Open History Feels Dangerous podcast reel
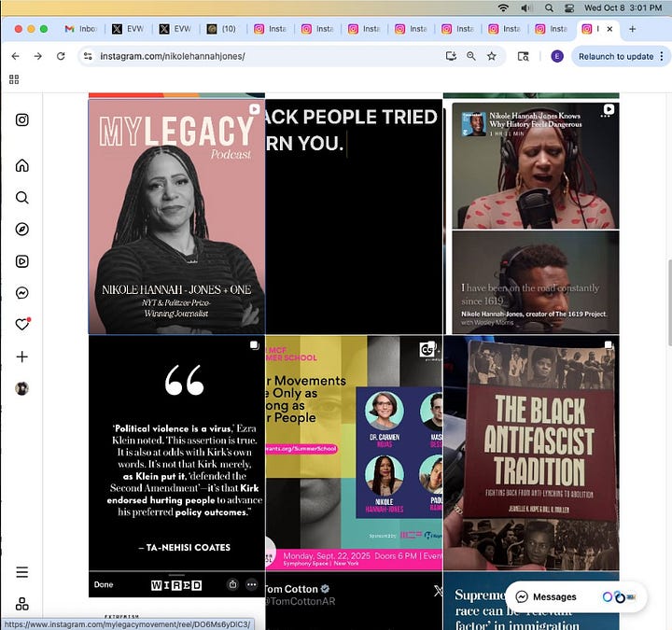 point(531,217)
